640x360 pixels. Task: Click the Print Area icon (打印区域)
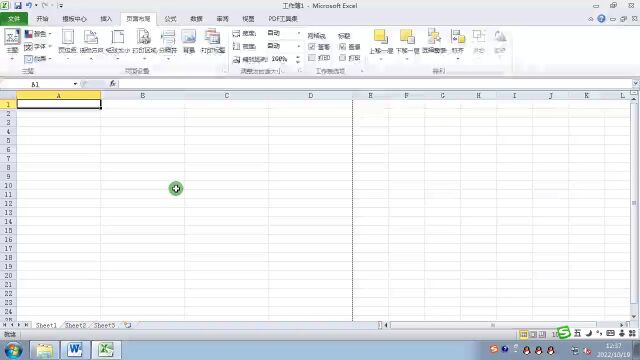144,42
